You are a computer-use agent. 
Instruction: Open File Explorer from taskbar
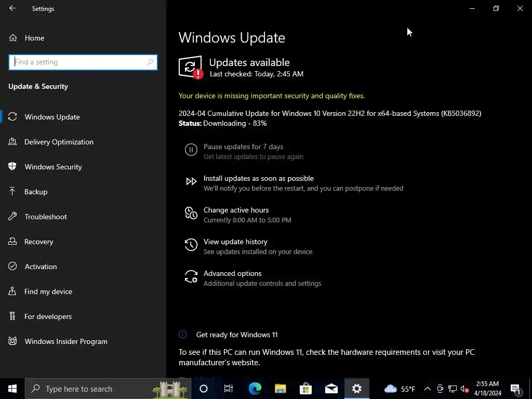[x=280, y=389]
